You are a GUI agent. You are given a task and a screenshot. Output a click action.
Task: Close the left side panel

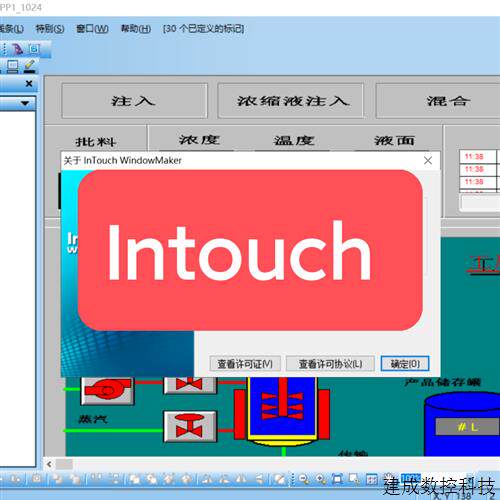[x=29, y=84]
